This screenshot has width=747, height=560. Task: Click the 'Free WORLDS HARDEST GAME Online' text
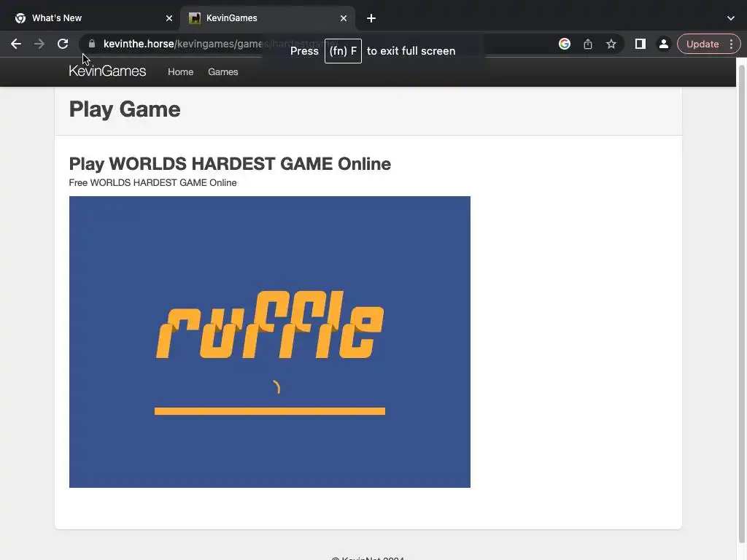(152, 183)
